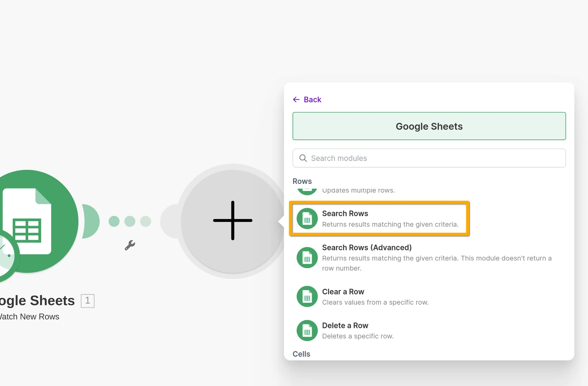Viewport: 588px width, 386px height.
Task: Click the connection dots between modules
Action: (x=130, y=220)
